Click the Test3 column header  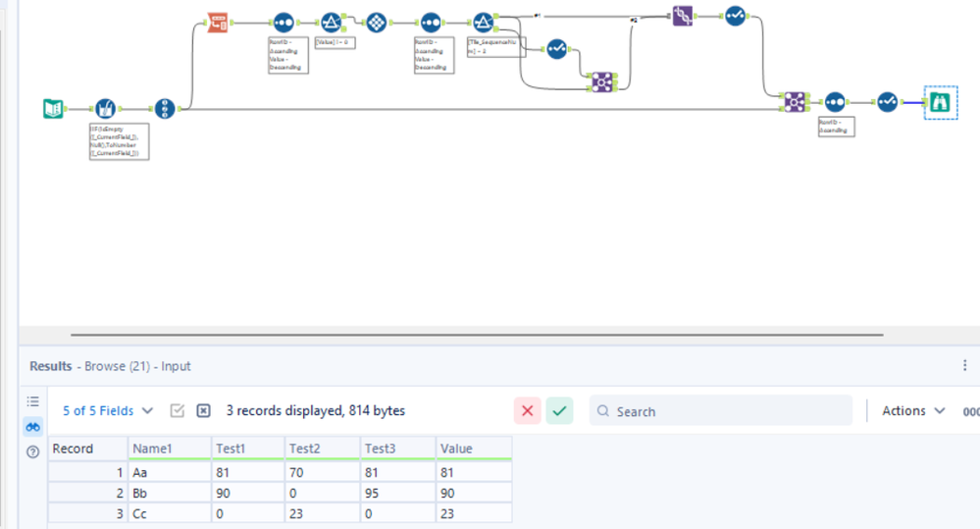(397, 449)
